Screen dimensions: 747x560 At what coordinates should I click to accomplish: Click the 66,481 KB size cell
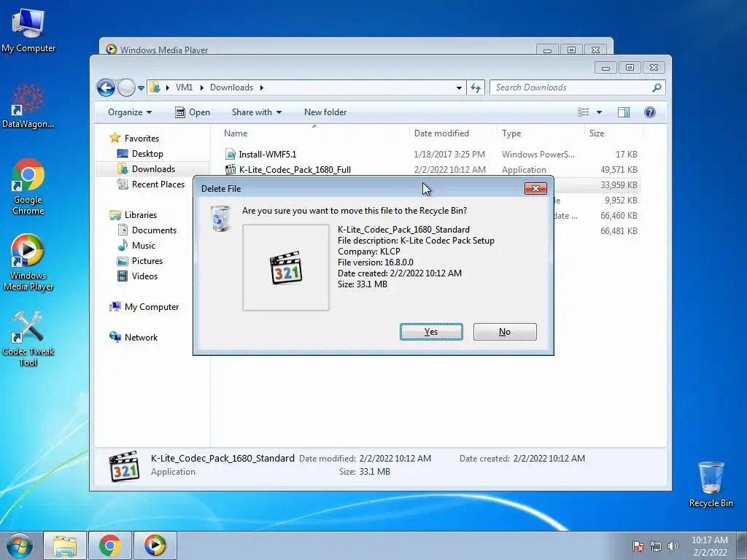pos(619,231)
